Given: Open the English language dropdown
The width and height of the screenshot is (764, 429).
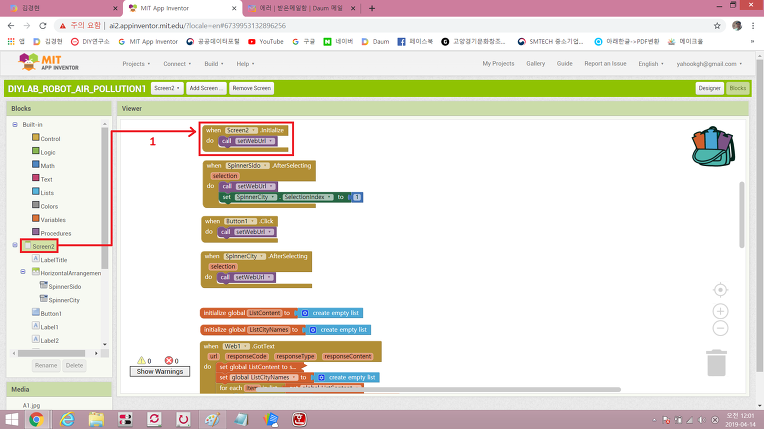Looking at the screenshot, I should coord(651,64).
